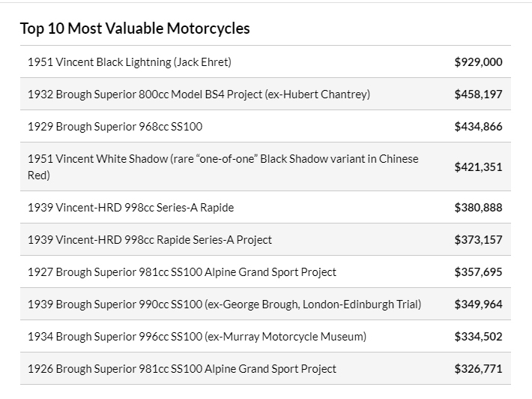
Task: Click the $373,157 price value
Action: coord(478,239)
